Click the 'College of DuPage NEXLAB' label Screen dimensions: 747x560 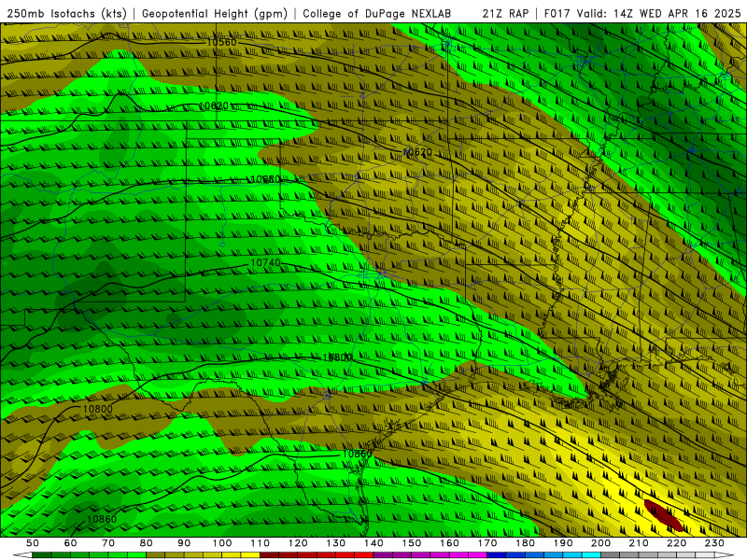tap(376, 13)
